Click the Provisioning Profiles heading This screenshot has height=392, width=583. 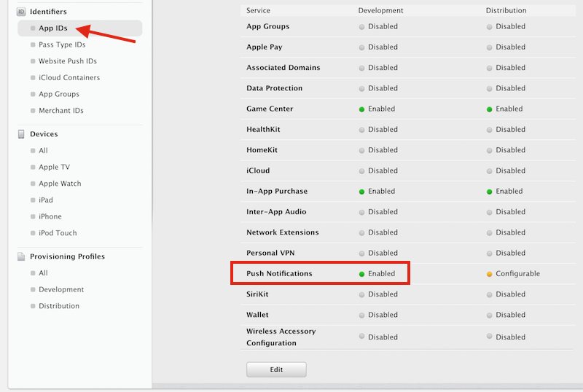click(67, 256)
